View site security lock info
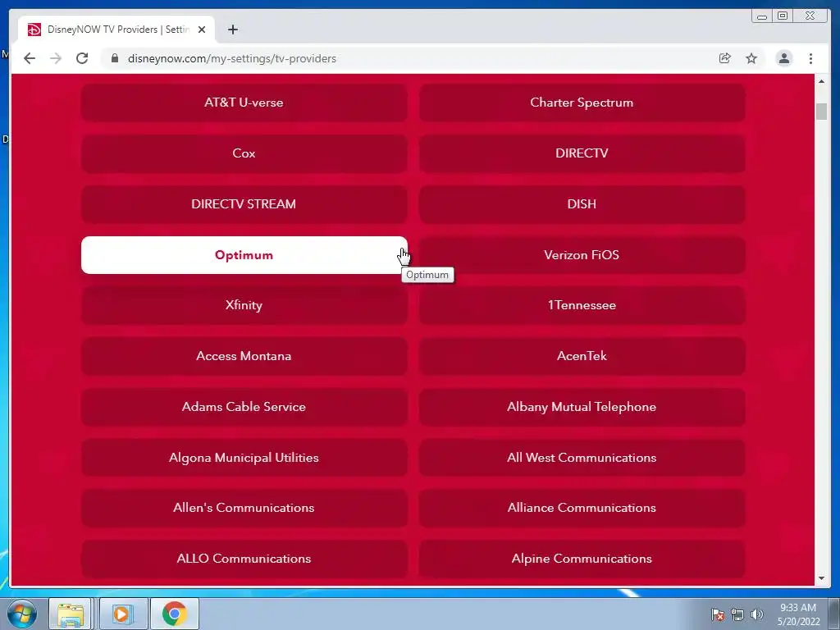The width and height of the screenshot is (840, 630). [114, 58]
